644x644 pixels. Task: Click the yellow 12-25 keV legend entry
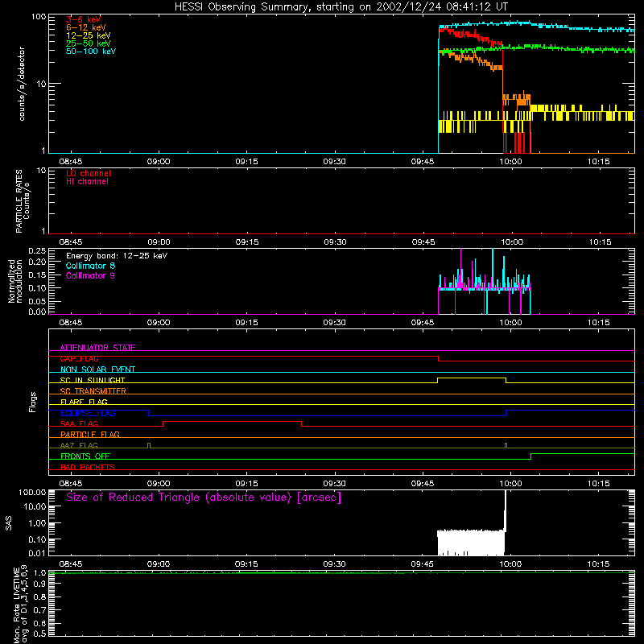click(x=89, y=35)
